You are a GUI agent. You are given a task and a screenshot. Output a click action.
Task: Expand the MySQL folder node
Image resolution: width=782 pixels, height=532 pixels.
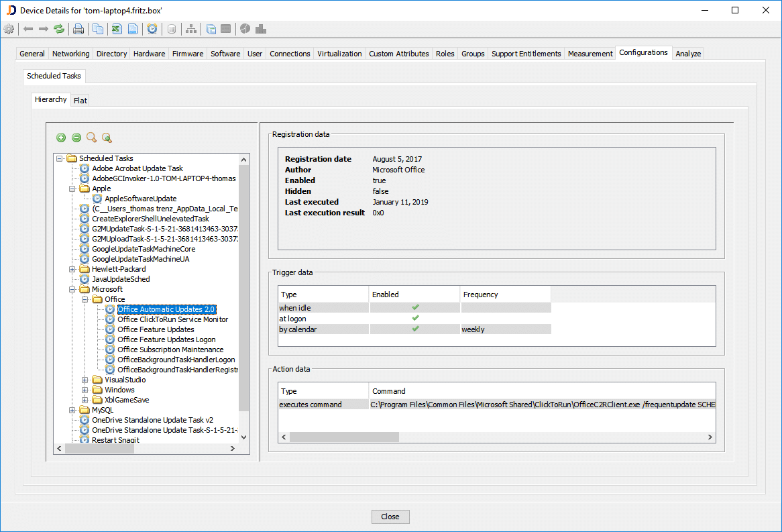(72, 410)
